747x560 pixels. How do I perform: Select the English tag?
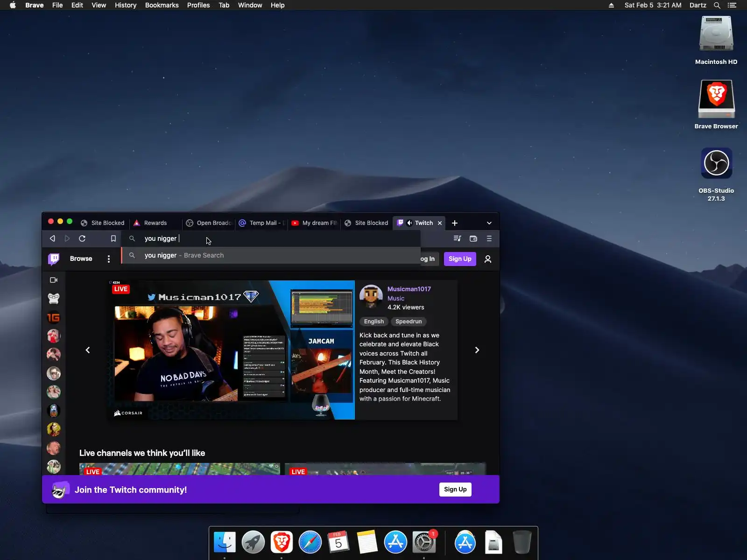(374, 322)
